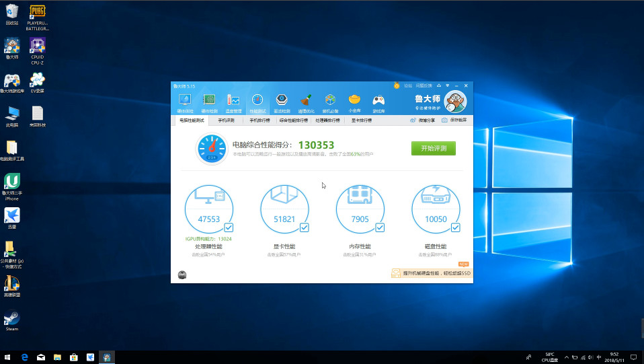Open the title bar dropdown menu arrow

click(448, 85)
